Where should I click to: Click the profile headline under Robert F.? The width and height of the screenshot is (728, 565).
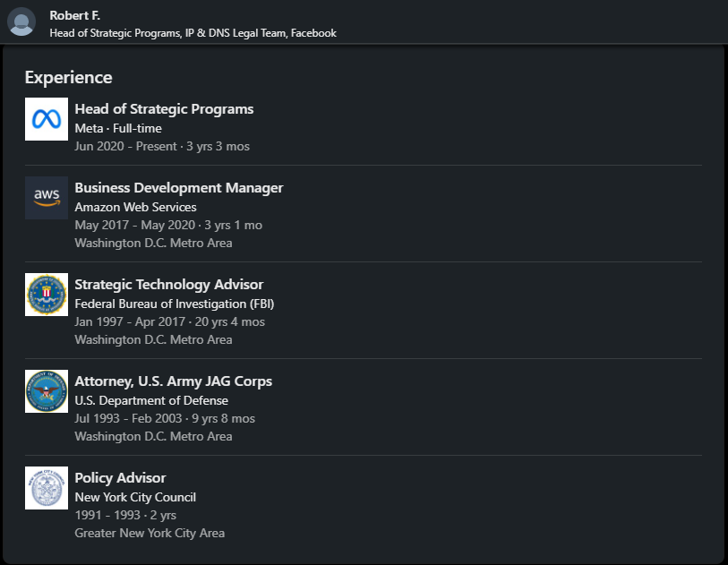tap(193, 33)
